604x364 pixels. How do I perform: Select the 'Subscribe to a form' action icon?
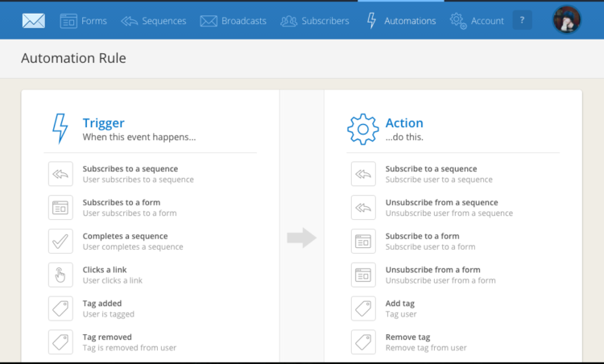[363, 242]
